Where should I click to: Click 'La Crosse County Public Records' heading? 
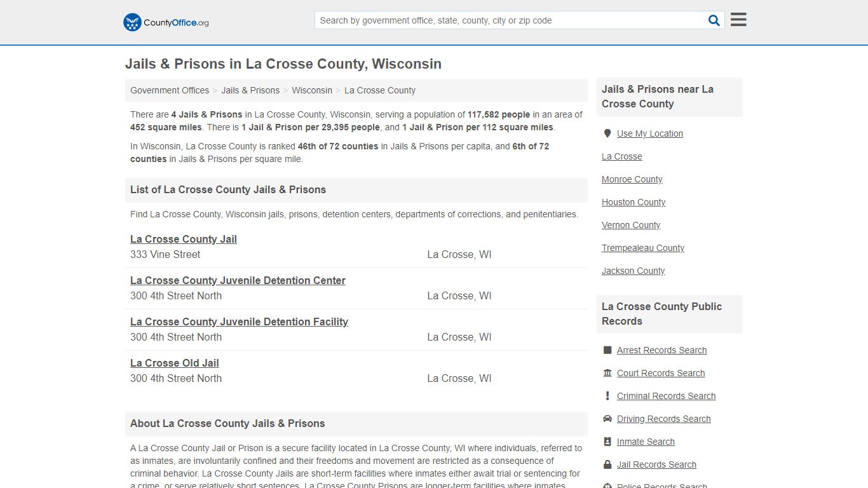pos(662,313)
